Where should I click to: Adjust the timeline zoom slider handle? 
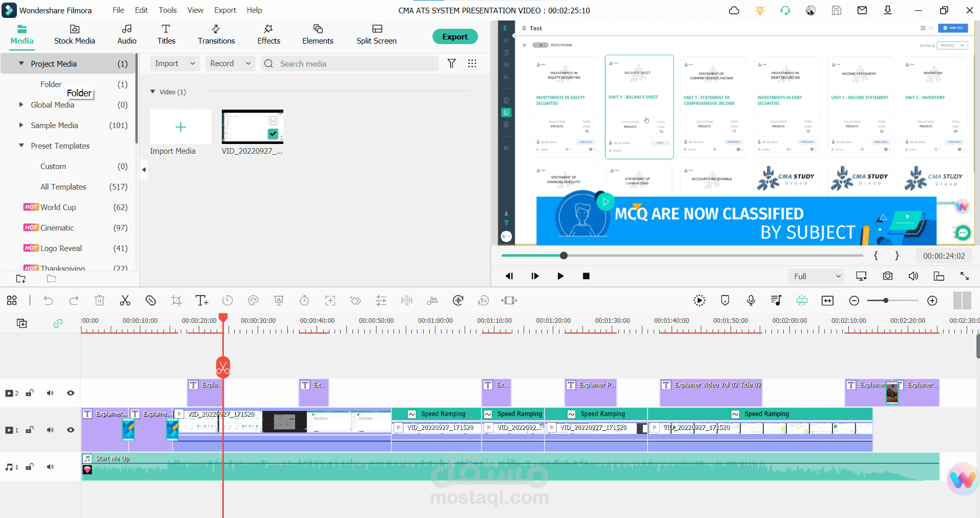[x=886, y=301]
